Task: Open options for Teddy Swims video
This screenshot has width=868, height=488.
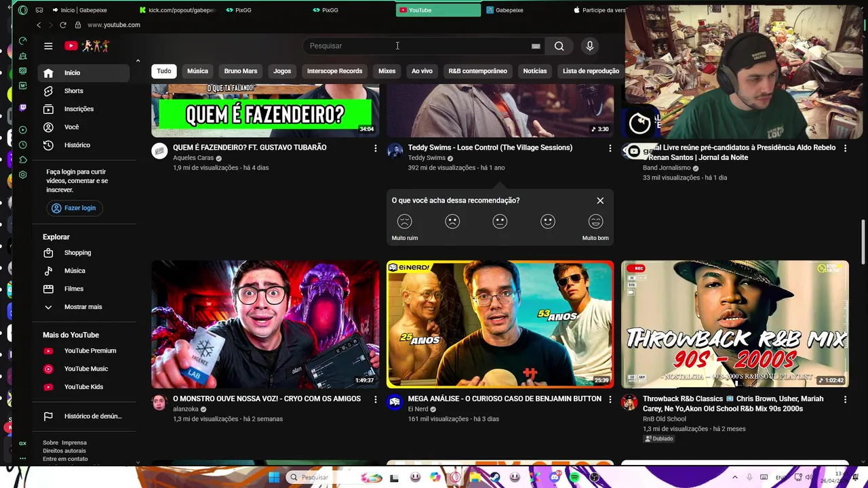Action: (610, 148)
